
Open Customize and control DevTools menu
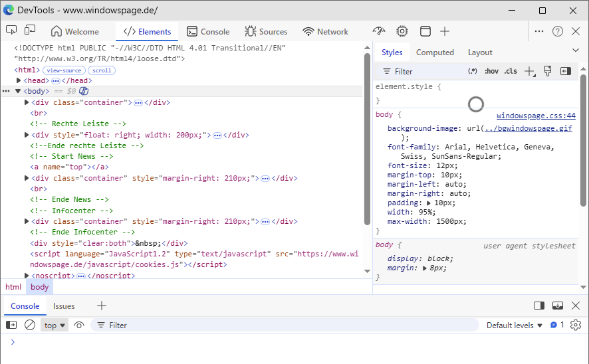pyautogui.click(x=539, y=31)
